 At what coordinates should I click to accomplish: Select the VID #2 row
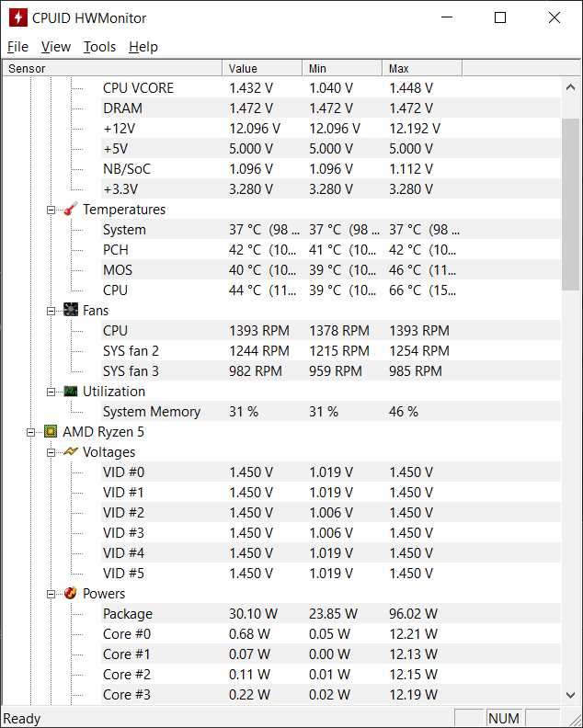(330, 513)
